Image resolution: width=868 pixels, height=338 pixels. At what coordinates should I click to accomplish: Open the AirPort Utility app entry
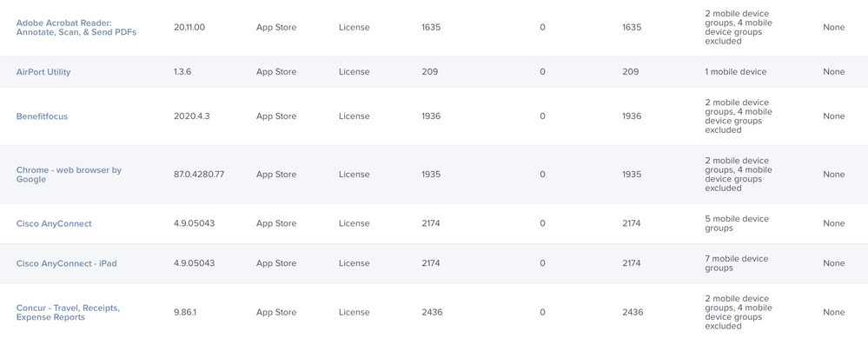tap(43, 72)
